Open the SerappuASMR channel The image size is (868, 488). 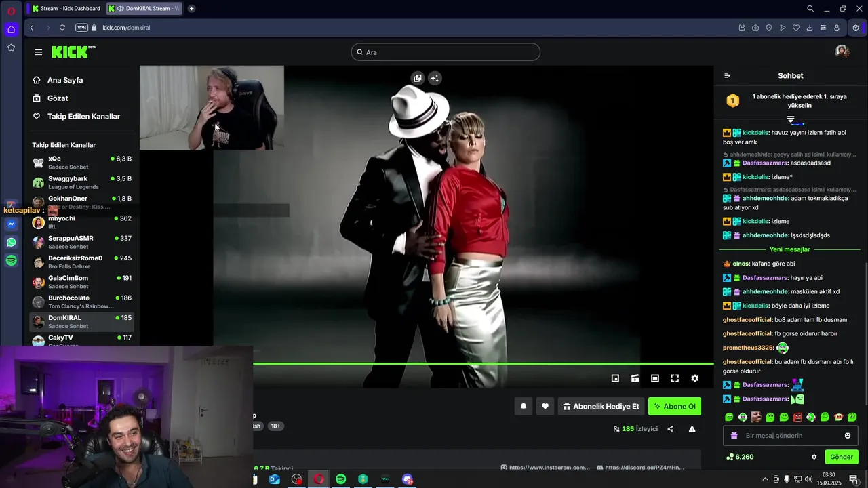[x=82, y=242]
